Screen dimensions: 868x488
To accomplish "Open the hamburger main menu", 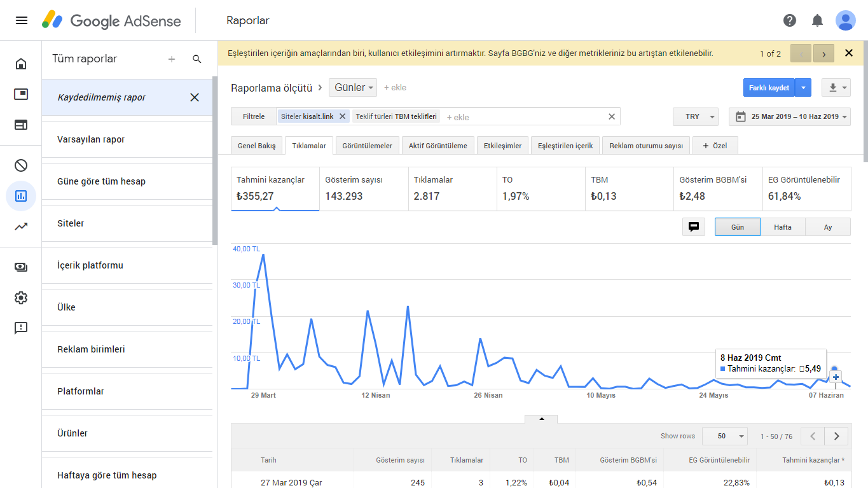I will 21,20.
